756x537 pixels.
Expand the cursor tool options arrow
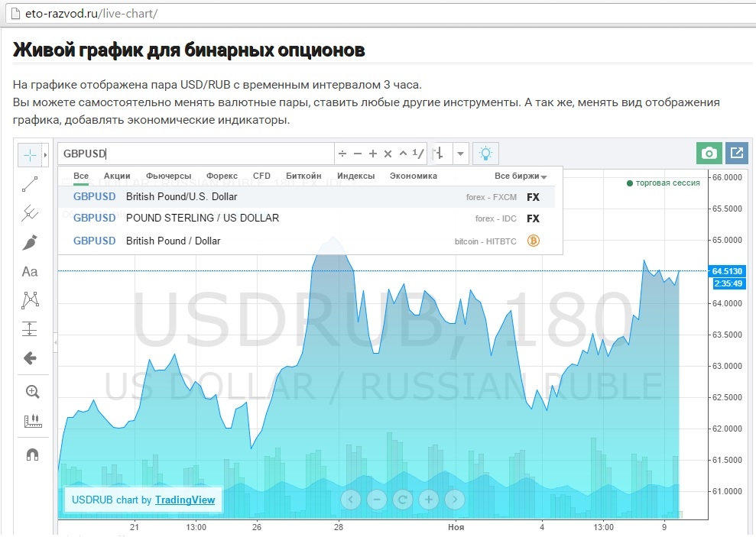[x=46, y=155]
